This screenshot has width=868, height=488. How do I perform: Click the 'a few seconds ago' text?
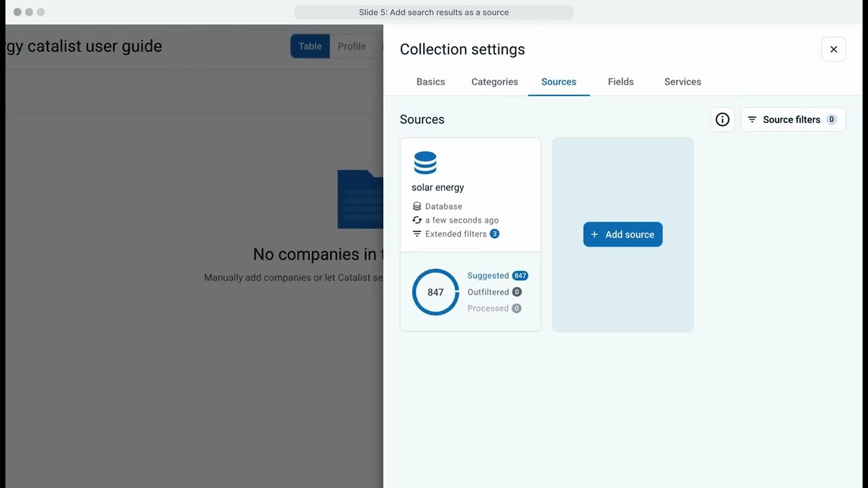462,220
